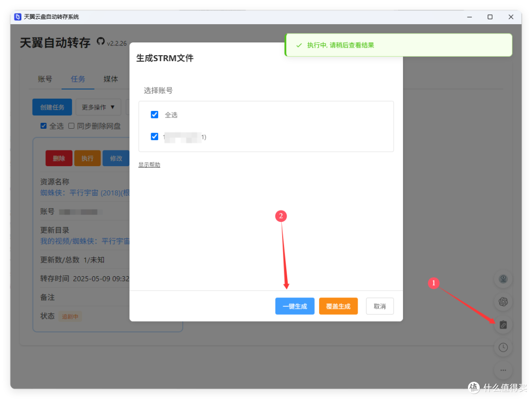Click the 选择账号 label

[x=158, y=90]
